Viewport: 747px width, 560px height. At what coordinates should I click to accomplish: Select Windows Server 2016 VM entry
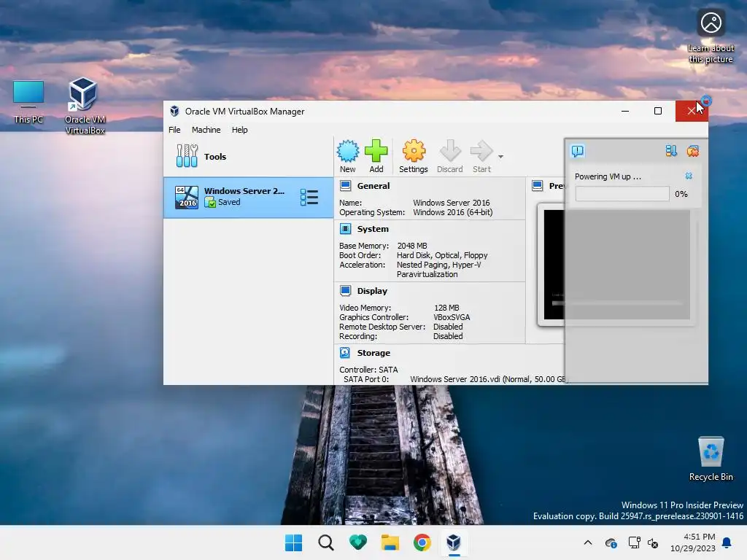[248, 197]
